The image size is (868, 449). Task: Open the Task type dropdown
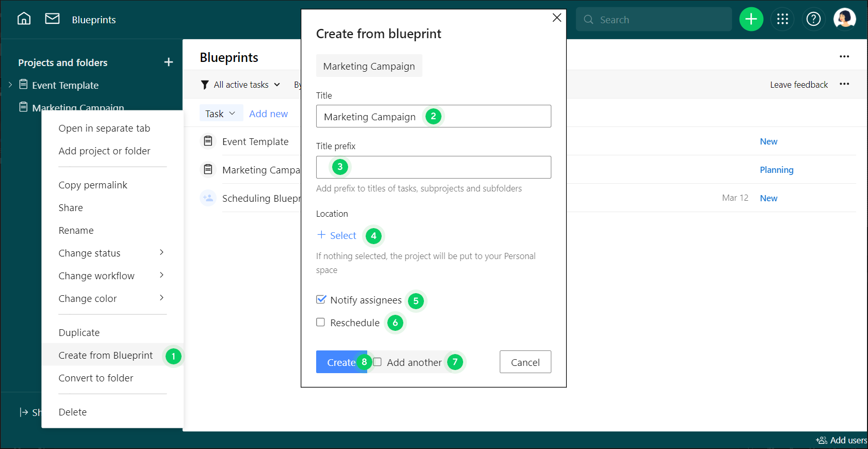220,114
